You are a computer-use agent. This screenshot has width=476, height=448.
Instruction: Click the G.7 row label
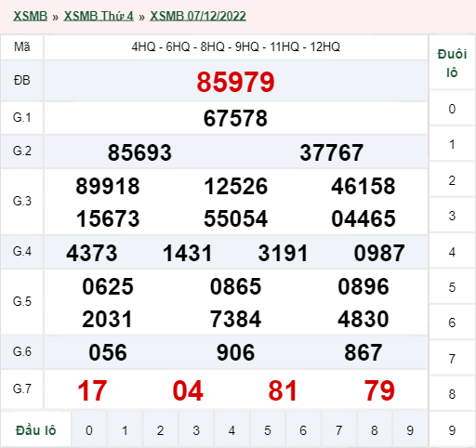[22, 389]
